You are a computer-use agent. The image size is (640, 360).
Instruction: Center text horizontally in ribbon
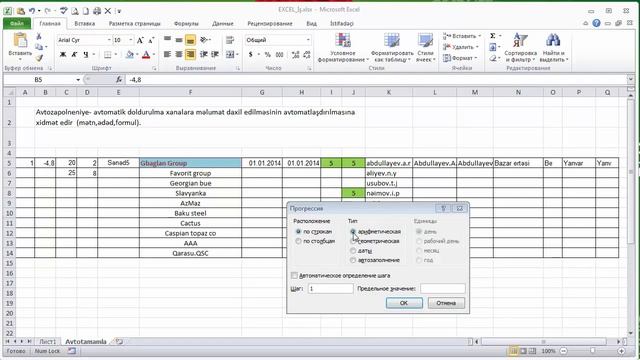179,54
